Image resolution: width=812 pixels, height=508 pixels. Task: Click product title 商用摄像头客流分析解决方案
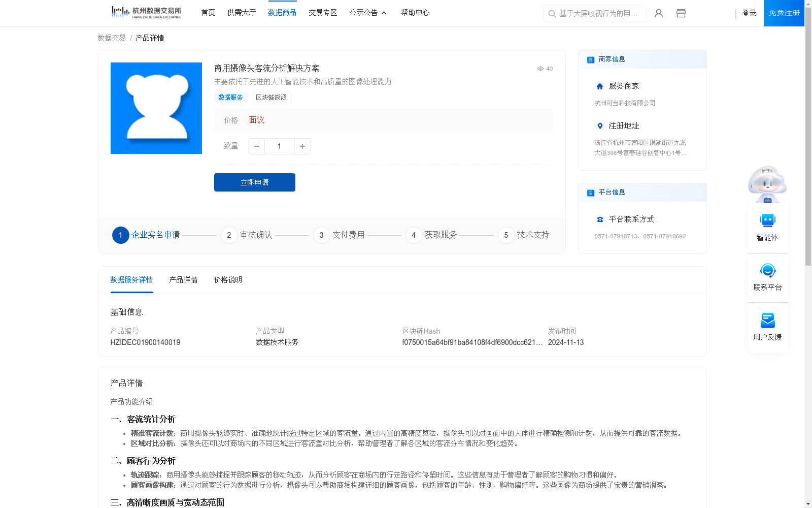pyautogui.click(x=267, y=68)
